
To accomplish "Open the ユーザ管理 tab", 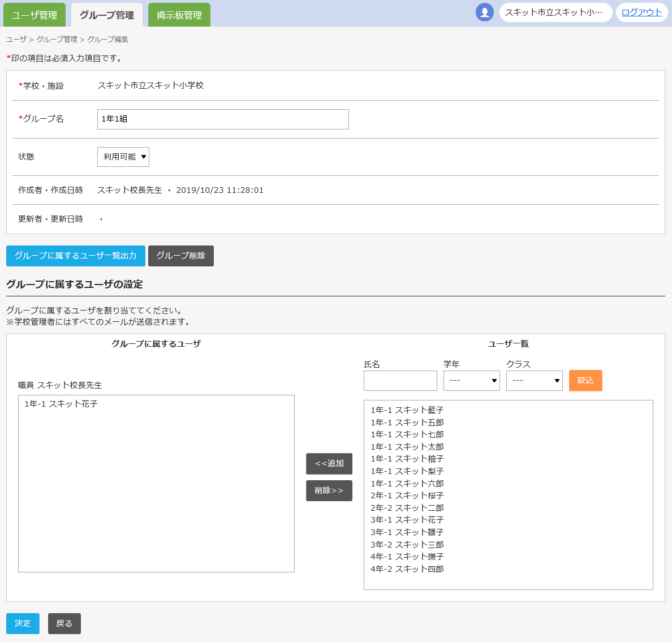I will tap(35, 15).
